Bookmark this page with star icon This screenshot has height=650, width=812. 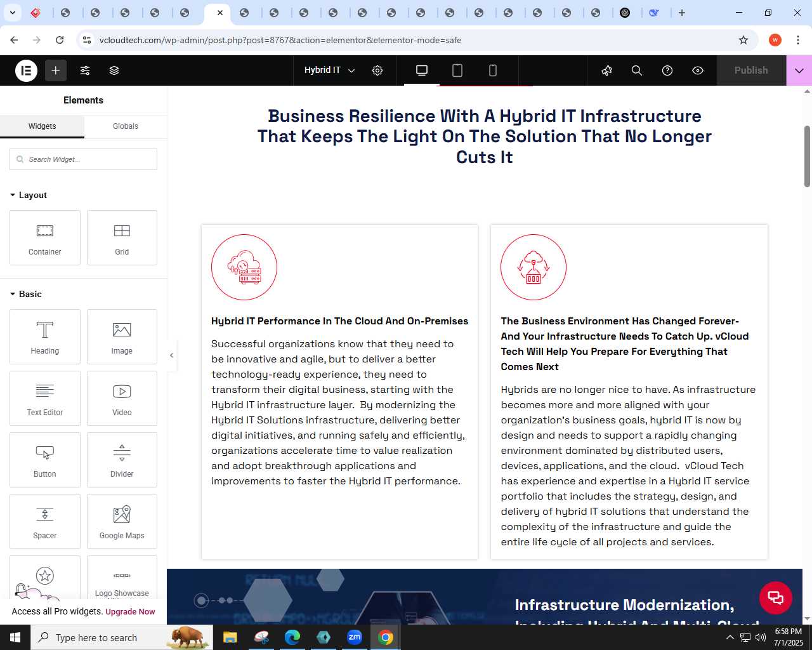(x=743, y=40)
